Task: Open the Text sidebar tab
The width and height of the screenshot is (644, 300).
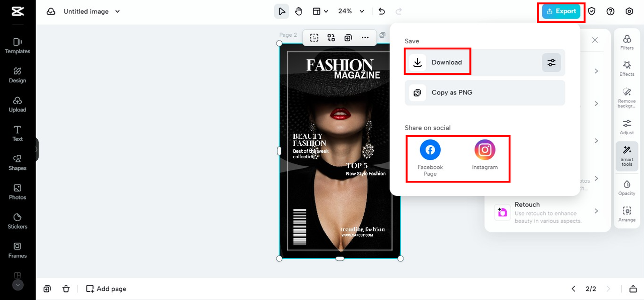Action: coord(18,133)
